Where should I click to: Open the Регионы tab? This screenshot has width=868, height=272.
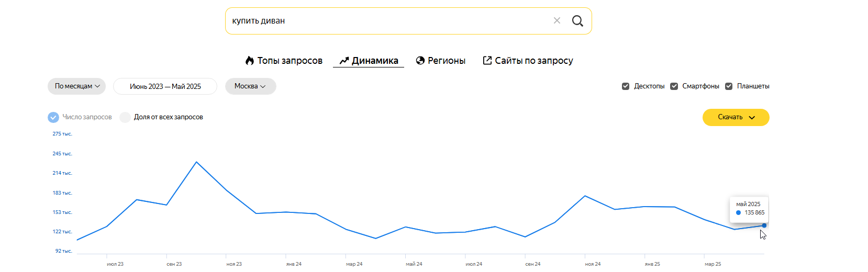pyautogui.click(x=446, y=61)
